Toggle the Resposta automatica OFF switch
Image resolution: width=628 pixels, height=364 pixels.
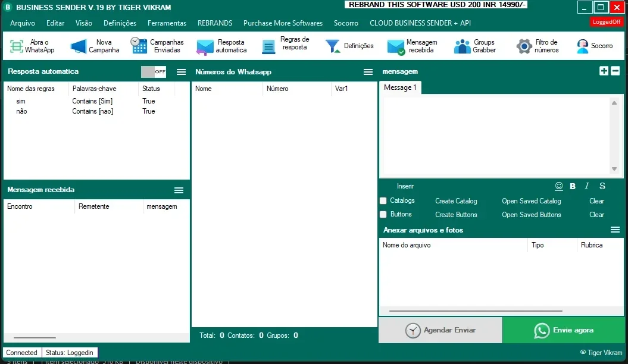154,72
